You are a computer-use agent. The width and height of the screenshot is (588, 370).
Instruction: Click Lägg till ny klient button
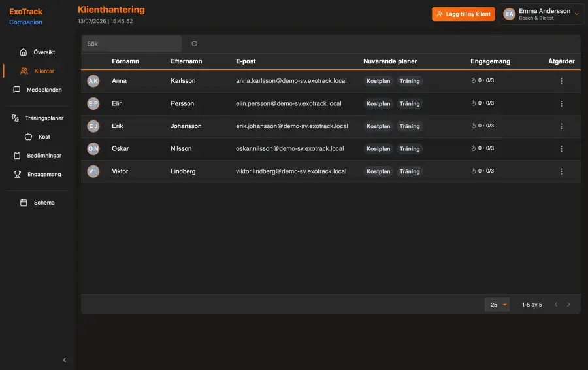point(463,14)
